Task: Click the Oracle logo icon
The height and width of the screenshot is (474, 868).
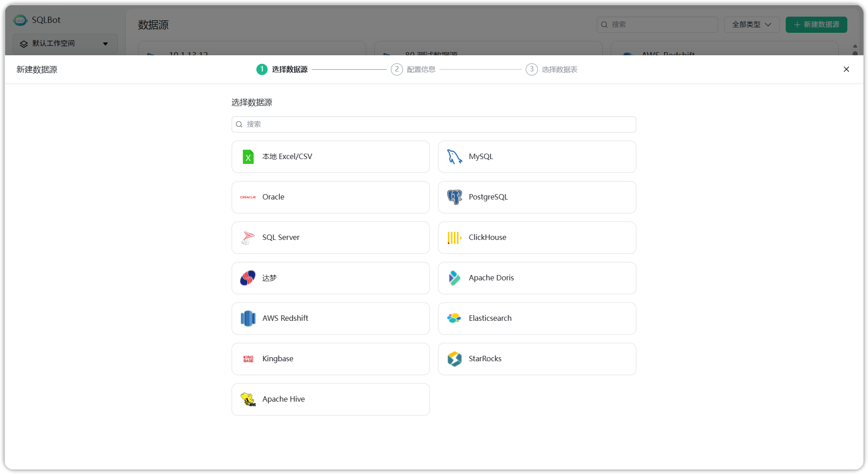Action: [248, 197]
